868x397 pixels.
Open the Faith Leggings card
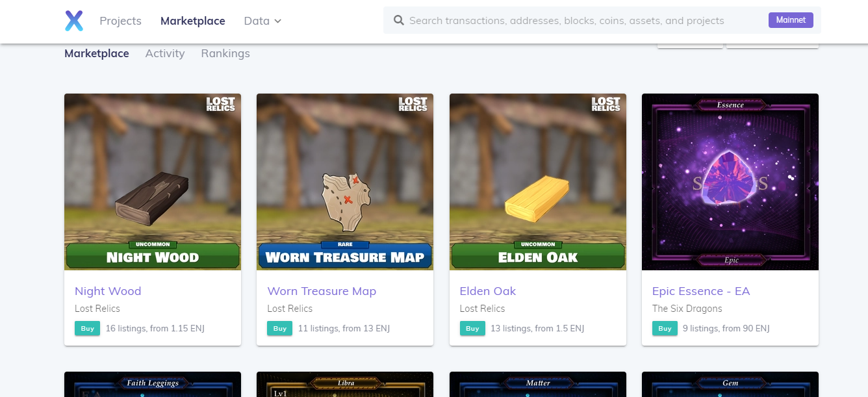pyautogui.click(x=153, y=385)
